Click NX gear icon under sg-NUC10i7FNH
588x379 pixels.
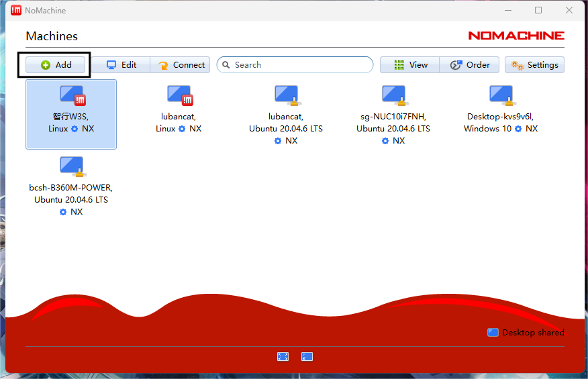[x=385, y=141]
